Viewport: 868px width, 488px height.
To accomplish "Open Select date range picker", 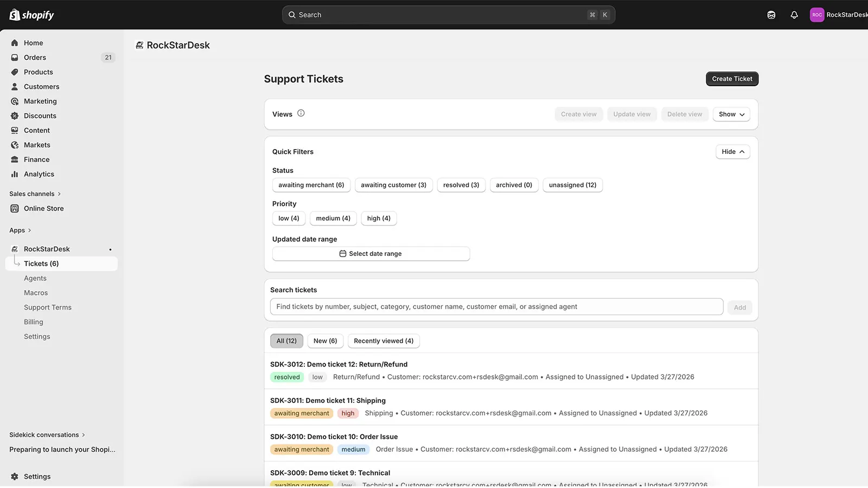I will 371,254.
